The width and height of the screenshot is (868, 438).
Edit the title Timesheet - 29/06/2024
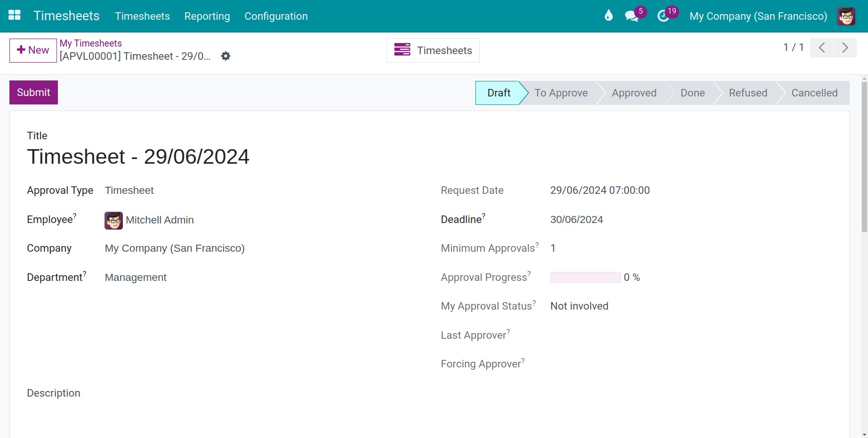pyautogui.click(x=138, y=157)
